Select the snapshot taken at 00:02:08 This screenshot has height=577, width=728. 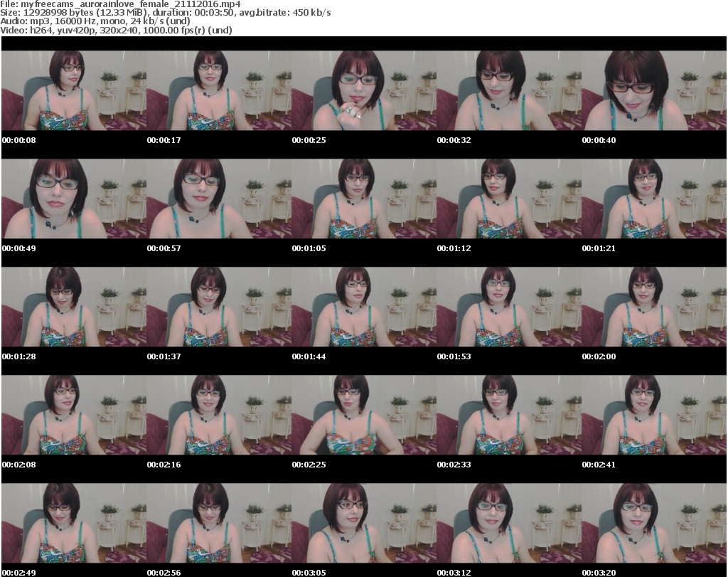pyautogui.click(x=74, y=415)
